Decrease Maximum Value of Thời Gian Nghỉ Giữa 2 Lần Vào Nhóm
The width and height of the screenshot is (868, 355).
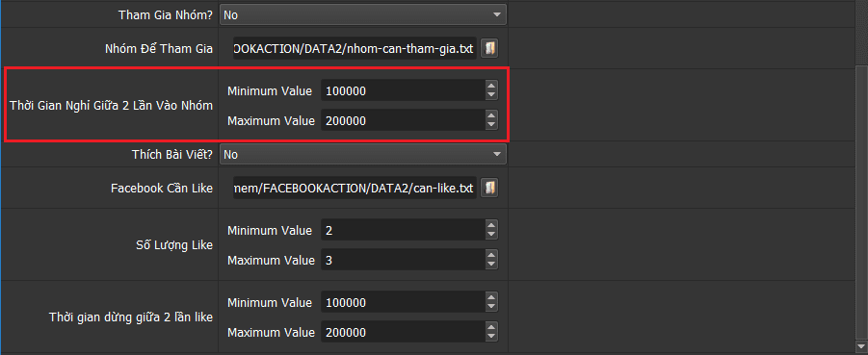pos(491,125)
